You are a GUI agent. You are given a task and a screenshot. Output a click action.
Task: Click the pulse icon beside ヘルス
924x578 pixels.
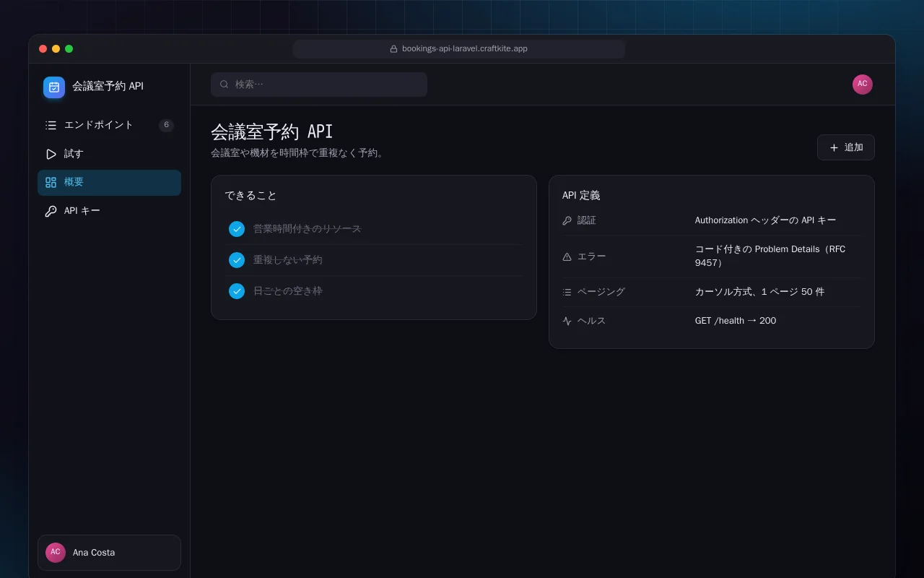[x=567, y=321]
